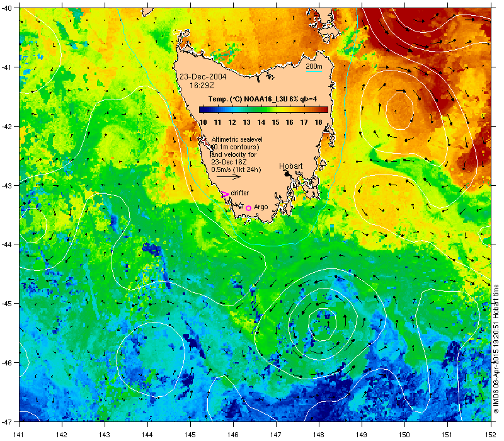
Task: Click the latitude axis label '-46'
Action: (x=6, y=363)
